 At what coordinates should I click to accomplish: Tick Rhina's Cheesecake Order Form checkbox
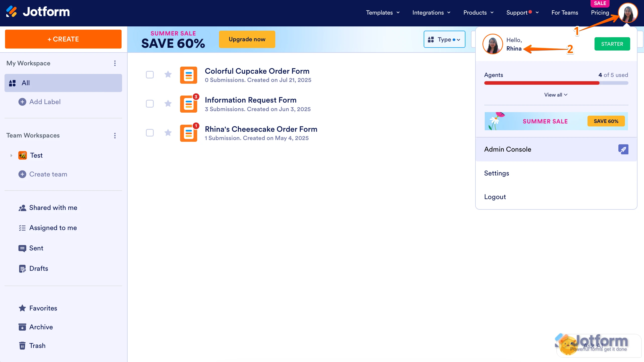[x=150, y=133]
